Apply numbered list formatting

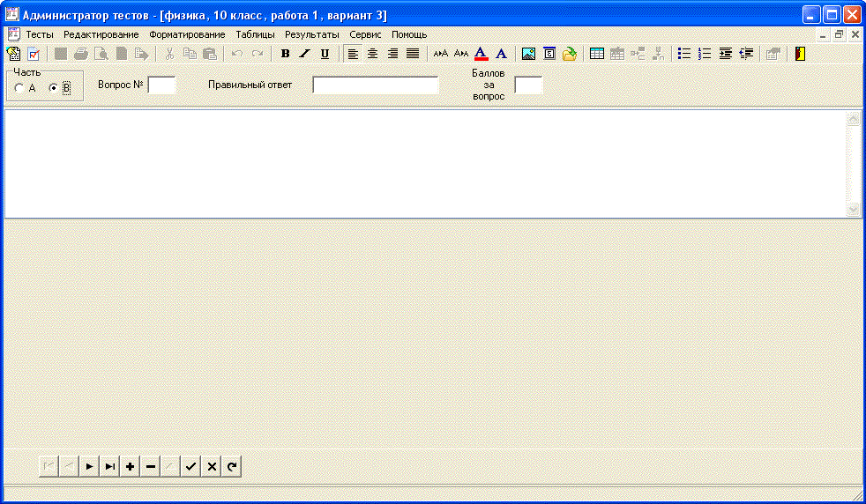pos(705,54)
